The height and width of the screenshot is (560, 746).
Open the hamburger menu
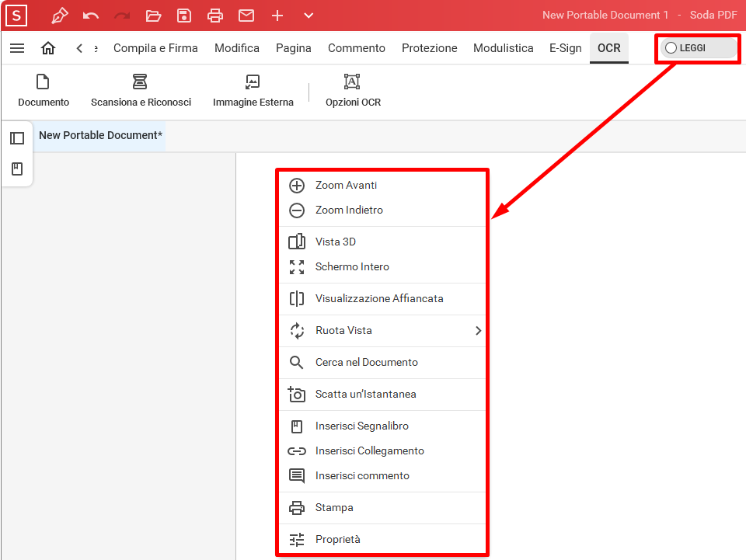click(x=17, y=48)
